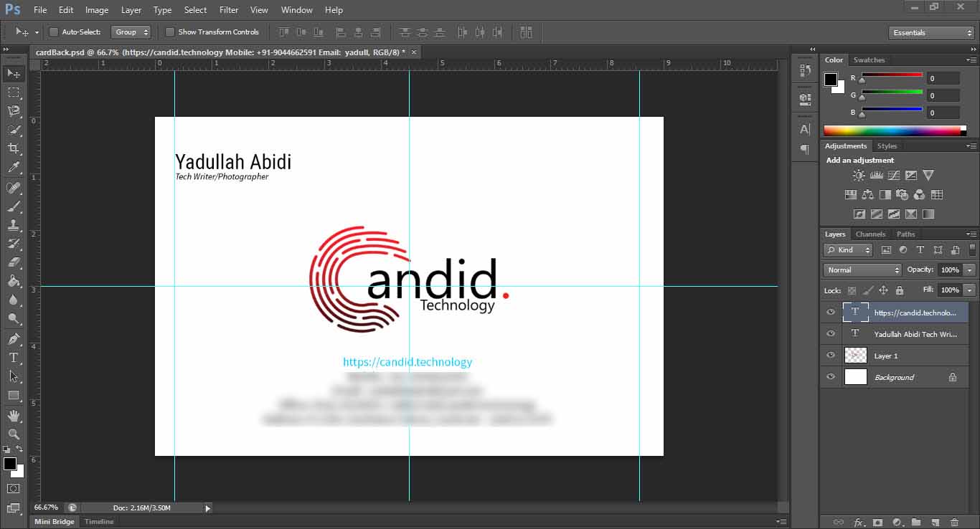Hide the Yadullah Abidi Tech Wri... layer

point(831,333)
